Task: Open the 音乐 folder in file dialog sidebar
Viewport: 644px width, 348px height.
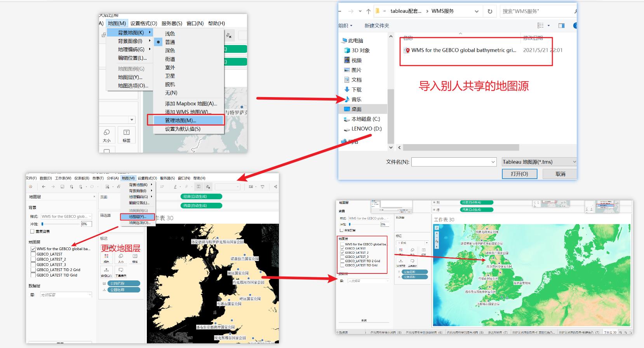Action: coord(353,99)
